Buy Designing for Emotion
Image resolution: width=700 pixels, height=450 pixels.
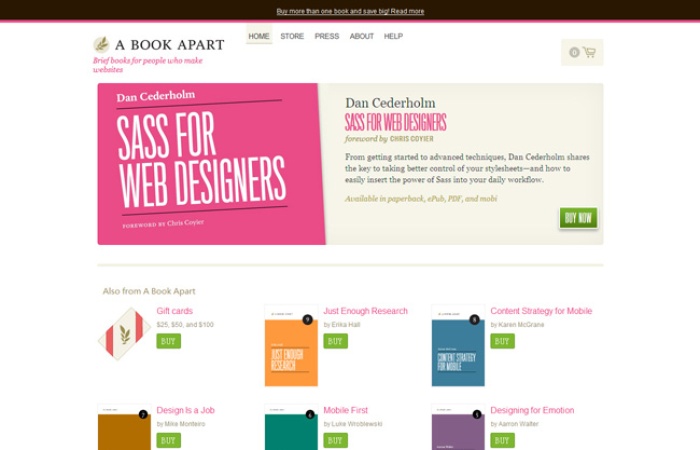[502, 440]
